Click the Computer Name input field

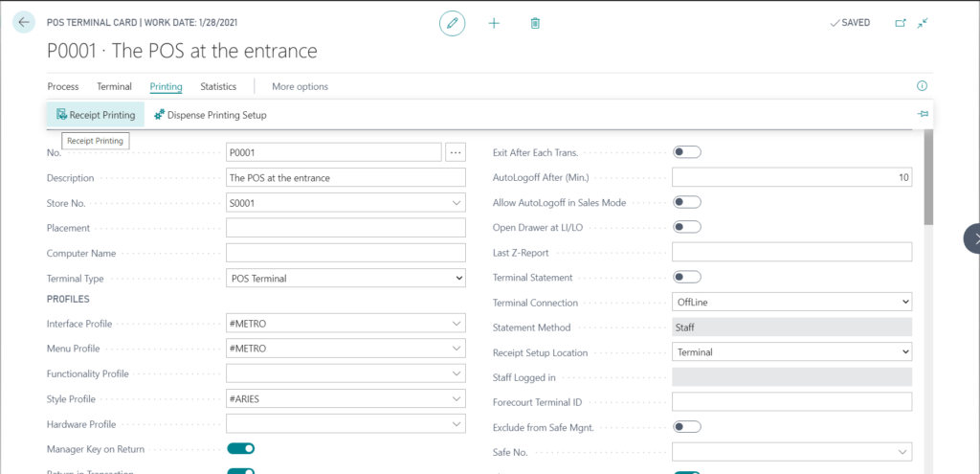[x=345, y=253]
